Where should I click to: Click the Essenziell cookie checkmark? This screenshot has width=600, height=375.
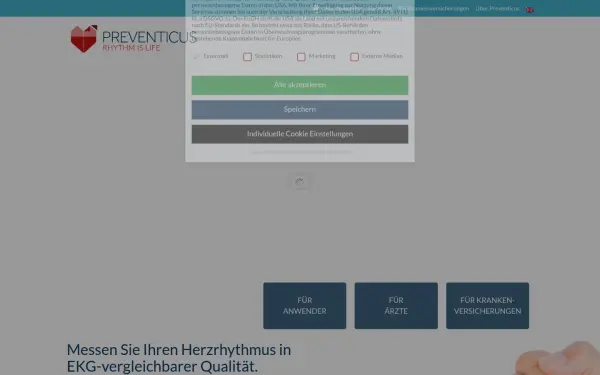[x=196, y=57]
